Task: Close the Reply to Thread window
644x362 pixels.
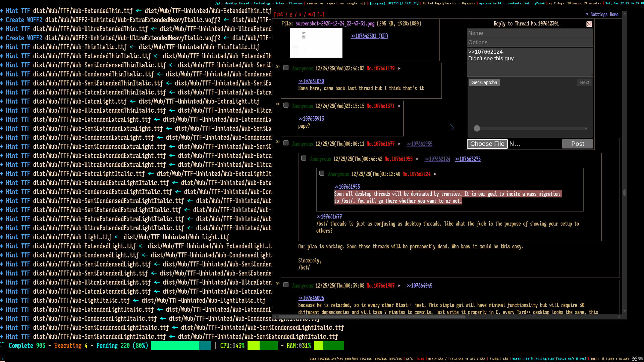Action: pyautogui.click(x=589, y=24)
